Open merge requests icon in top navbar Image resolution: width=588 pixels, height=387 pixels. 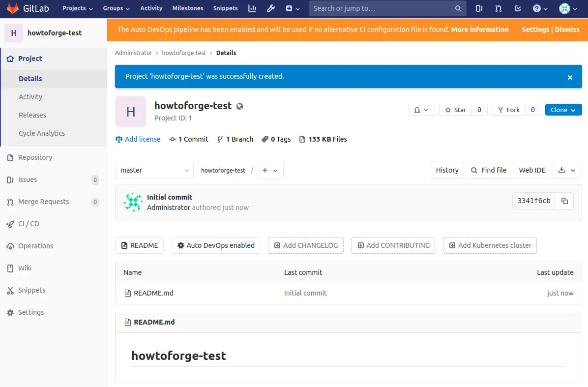(x=499, y=8)
